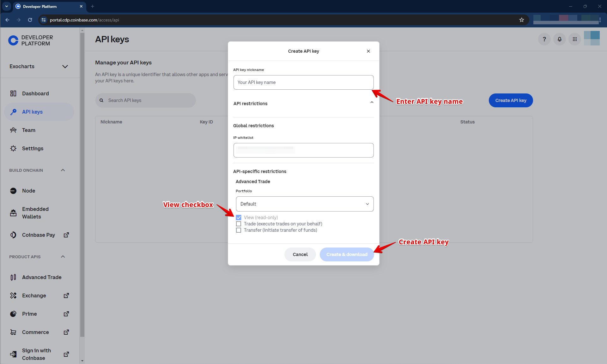Open the Portfolio Default dropdown
Screen dimensions: 607x364
[x=305, y=204]
